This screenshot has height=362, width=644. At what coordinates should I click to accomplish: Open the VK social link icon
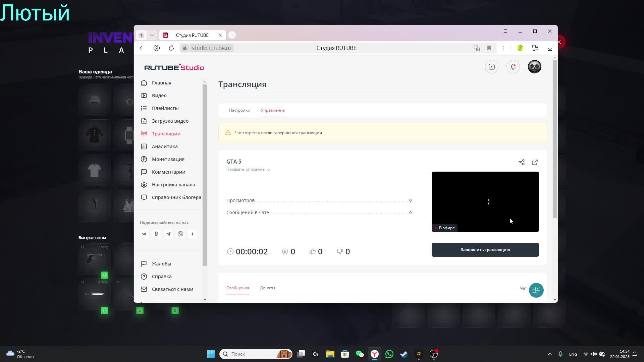144,234
